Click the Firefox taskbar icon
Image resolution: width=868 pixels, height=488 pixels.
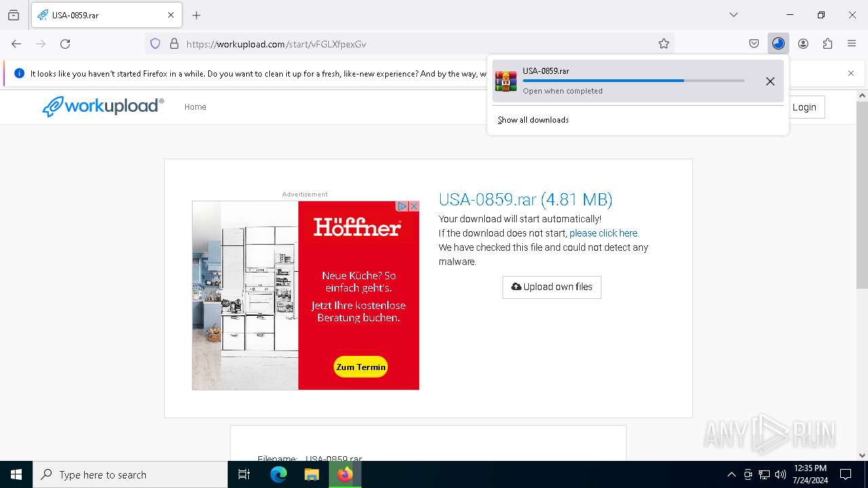345,474
